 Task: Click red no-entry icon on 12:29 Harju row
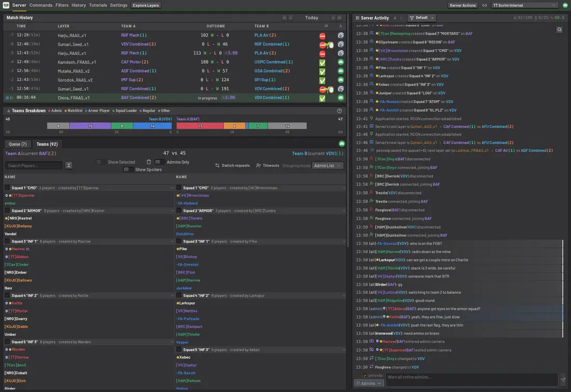tap(322, 36)
